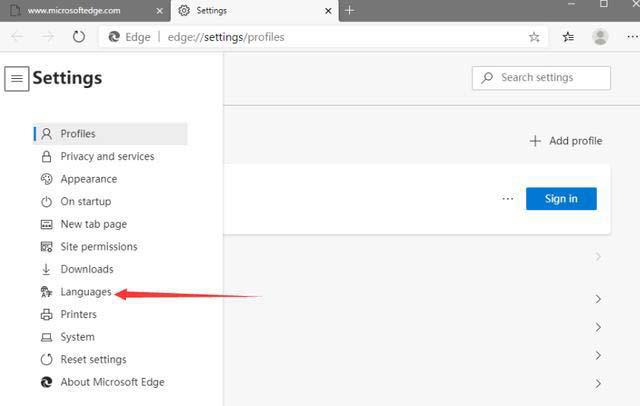Expand the first profile option chevron

click(598, 257)
